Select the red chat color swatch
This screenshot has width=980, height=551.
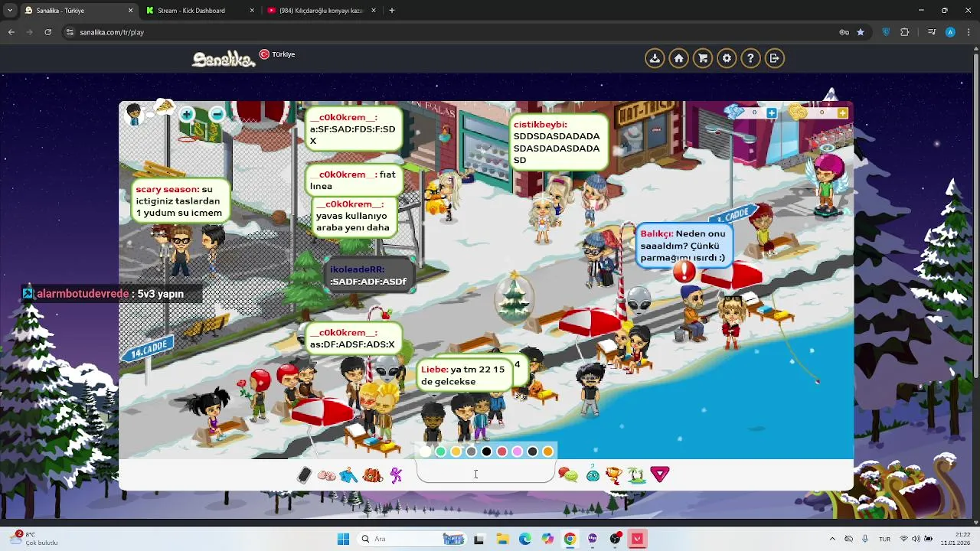[502, 452]
